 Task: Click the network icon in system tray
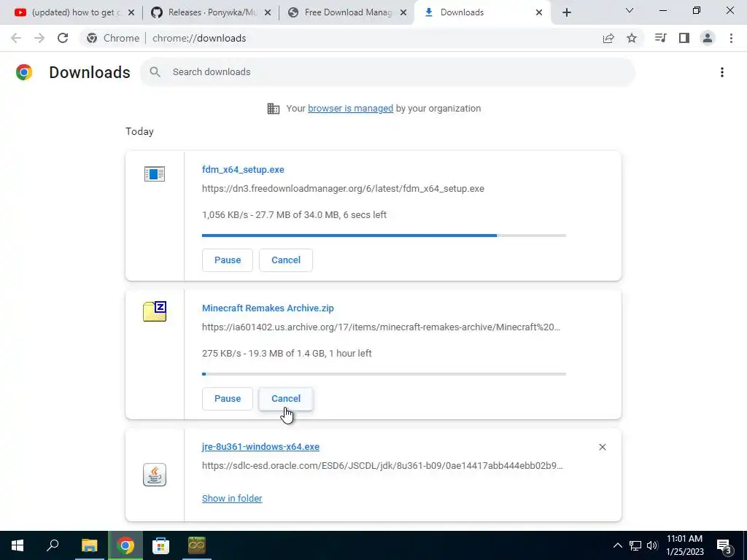click(x=635, y=545)
